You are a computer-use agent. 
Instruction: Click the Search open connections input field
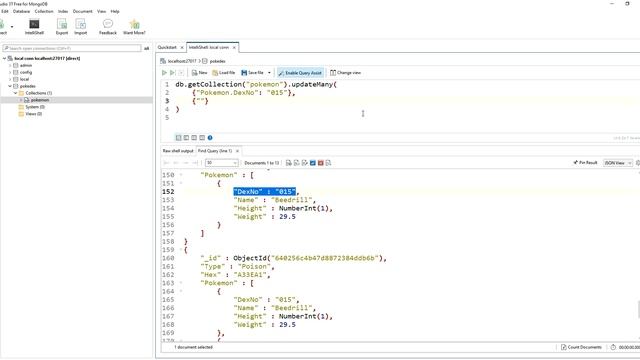tap(72, 48)
